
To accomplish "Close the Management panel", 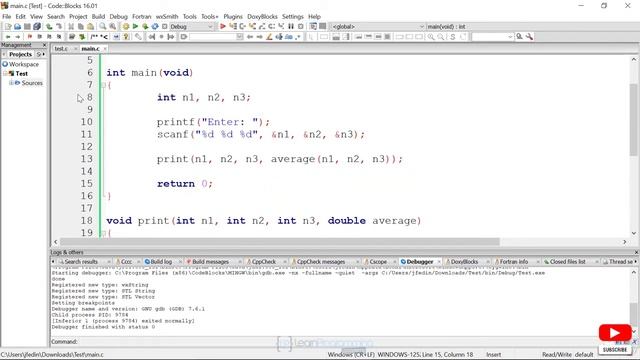I will pos(44,45).
